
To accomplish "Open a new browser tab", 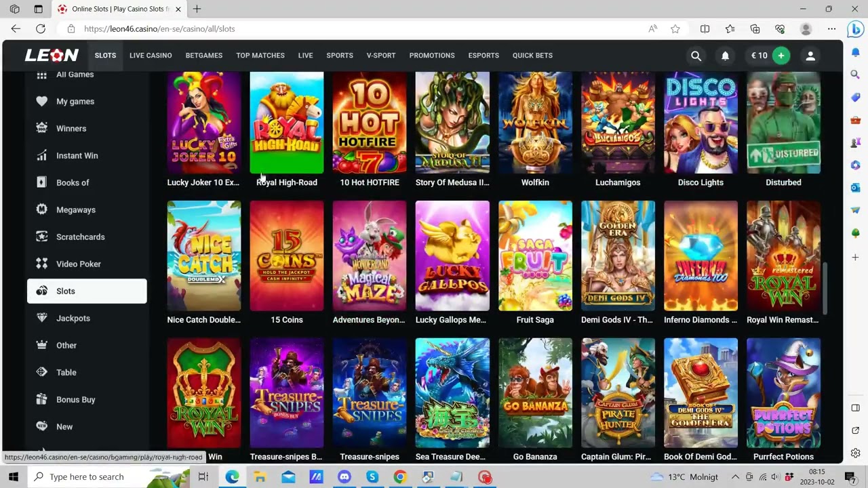I will point(197,9).
